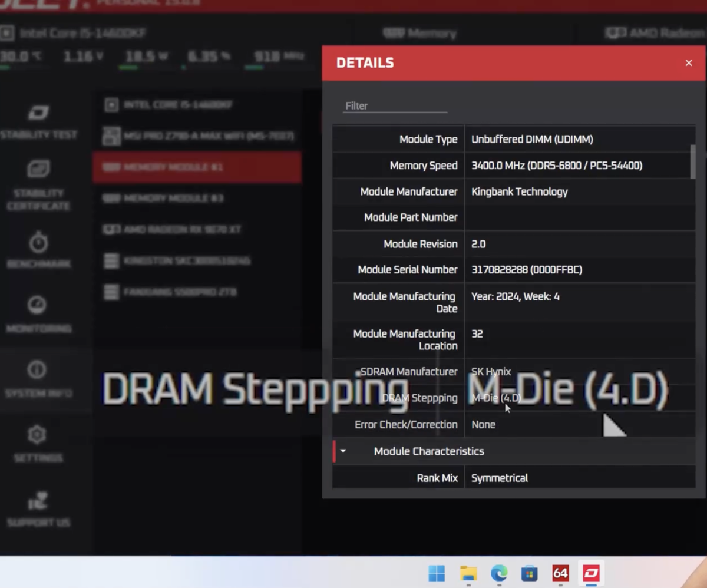Open Microsoft Edge from the taskbar
This screenshot has width=707, height=588.
click(499, 573)
